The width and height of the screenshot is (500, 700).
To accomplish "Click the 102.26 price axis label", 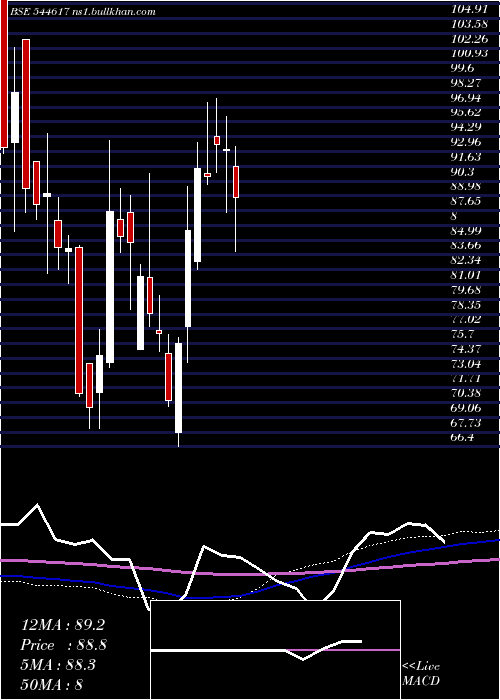I will [x=470, y=38].
